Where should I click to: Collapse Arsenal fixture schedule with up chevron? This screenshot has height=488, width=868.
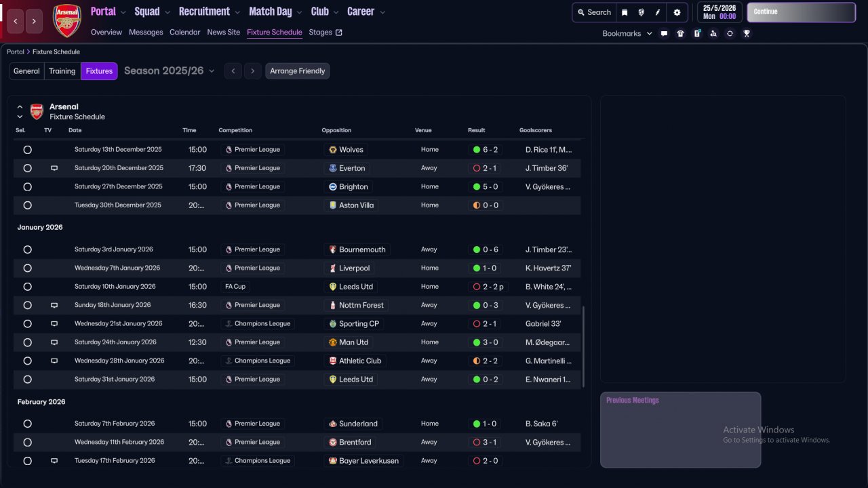pyautogui.click(x=20, y=107)
